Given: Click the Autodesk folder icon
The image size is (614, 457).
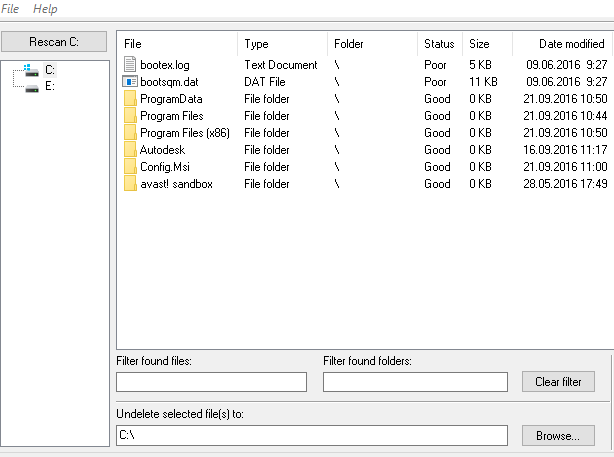Looking at the screenshot, I should pos(130,150).
